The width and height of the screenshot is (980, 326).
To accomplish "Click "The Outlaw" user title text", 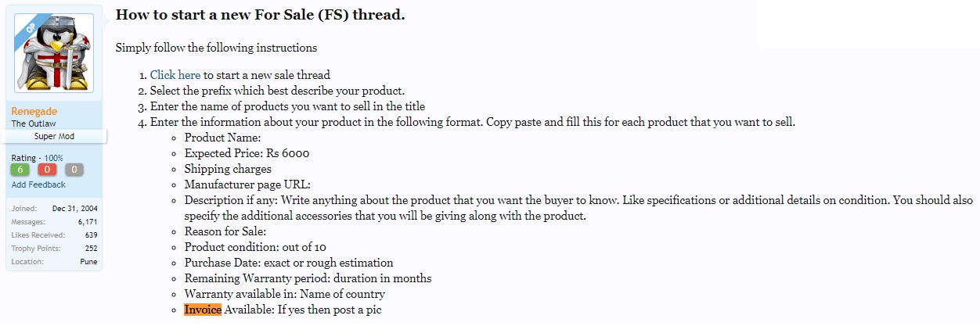I will (x=33, y=124).
